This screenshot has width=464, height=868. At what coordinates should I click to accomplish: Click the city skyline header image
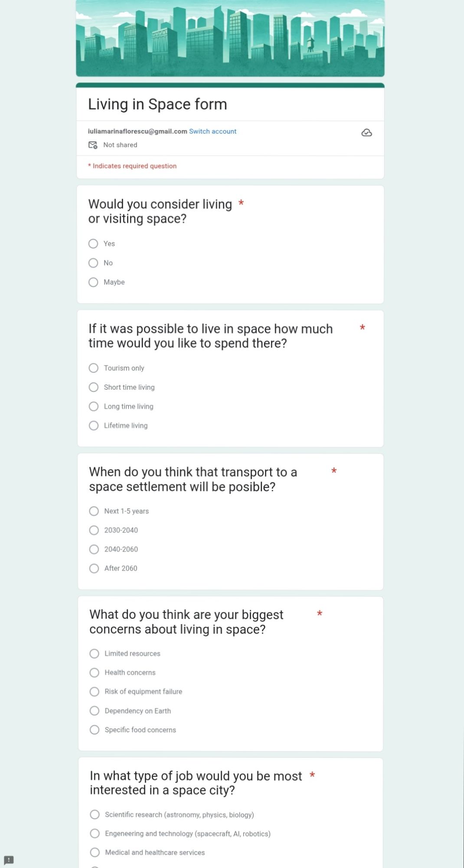pyautogui.click(x=230, y=39)
